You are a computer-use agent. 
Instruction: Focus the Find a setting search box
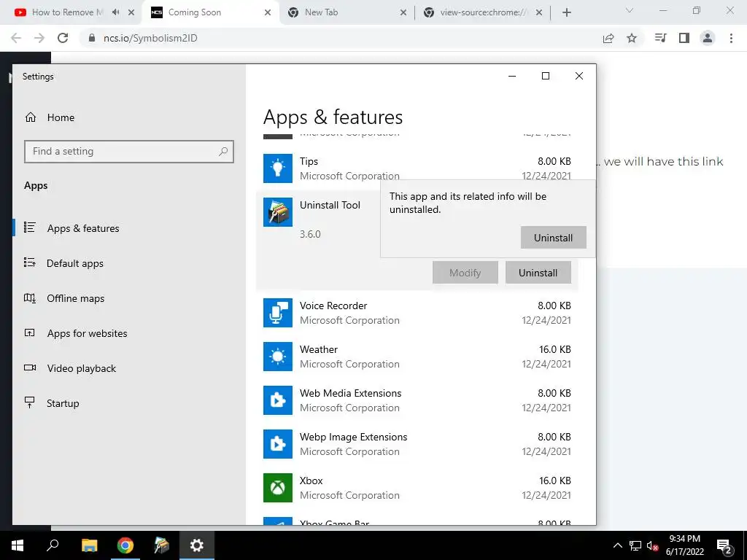pos(128,152)
